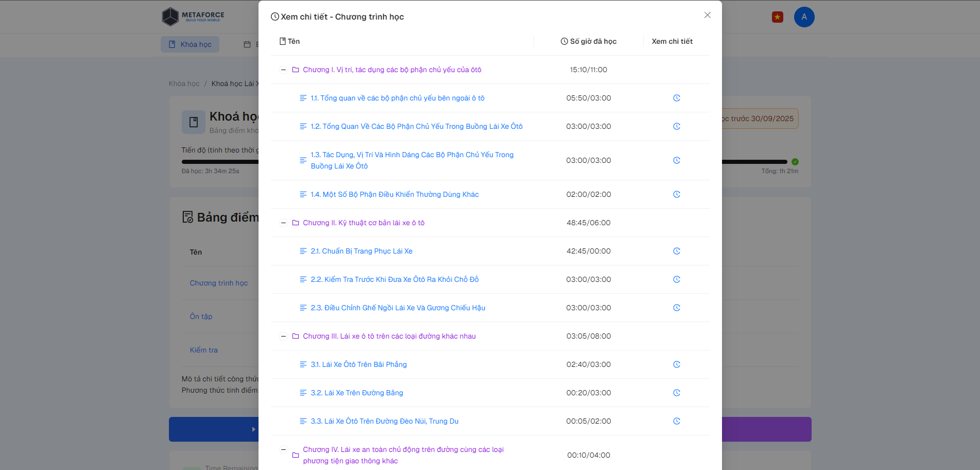Collapse Chương II Kỹ thuật cơ bản

pyautogui.click(x=283, y=223)
